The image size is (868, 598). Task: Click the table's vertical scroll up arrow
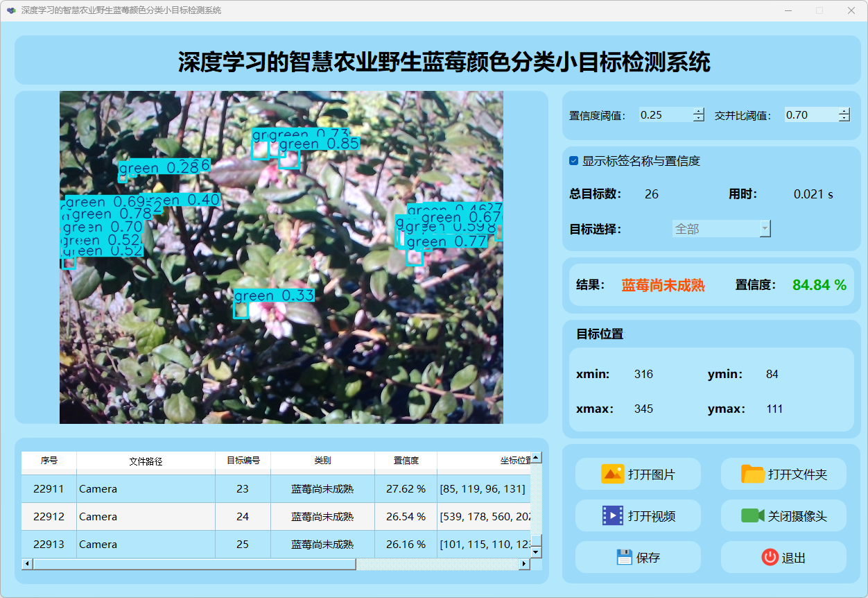[536, 458]
